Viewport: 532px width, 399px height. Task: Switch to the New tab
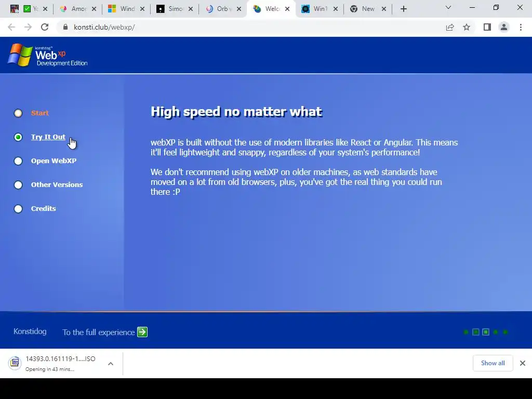(368, 9)
